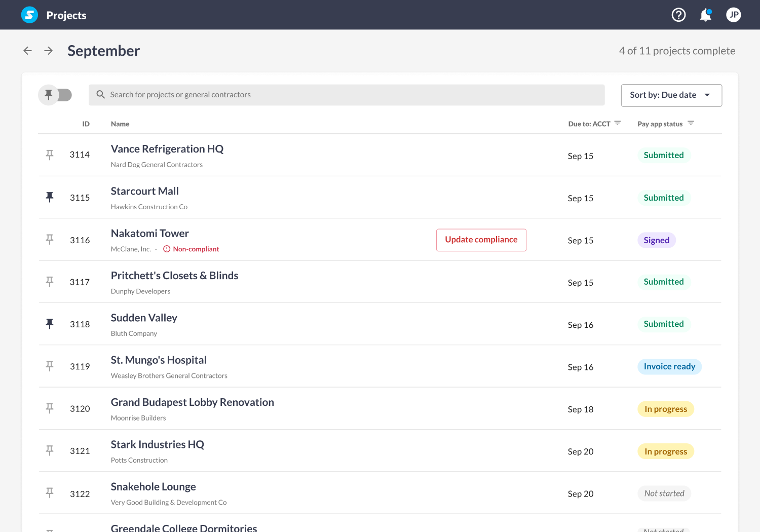Open the Projects menu item
Image resolution: width=760 pixels, height=532 pixels.
(x=66, y=15)
